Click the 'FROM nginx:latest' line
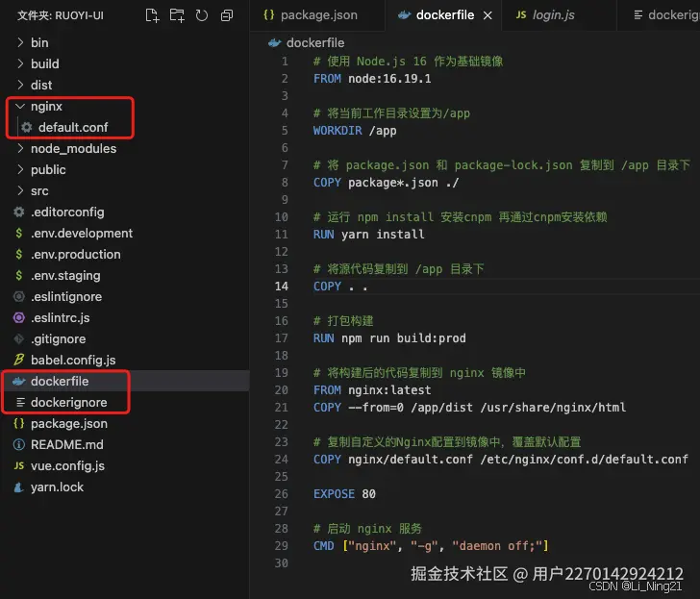The image size is (700, 599). pyautogui.click(x=372, y=390)
